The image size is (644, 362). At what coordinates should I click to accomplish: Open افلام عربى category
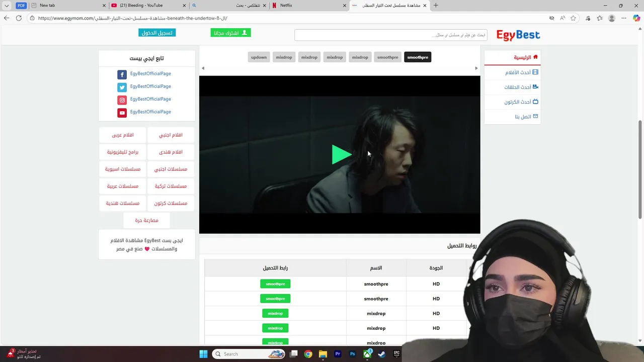pyautogui.click(x=123, y=135)
